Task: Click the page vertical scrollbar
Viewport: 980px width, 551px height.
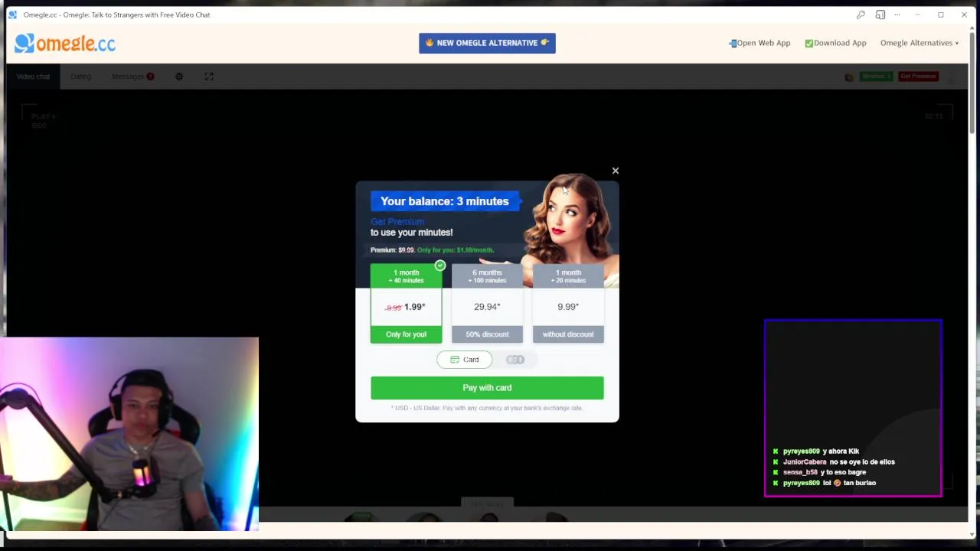Action: [972, 82]
